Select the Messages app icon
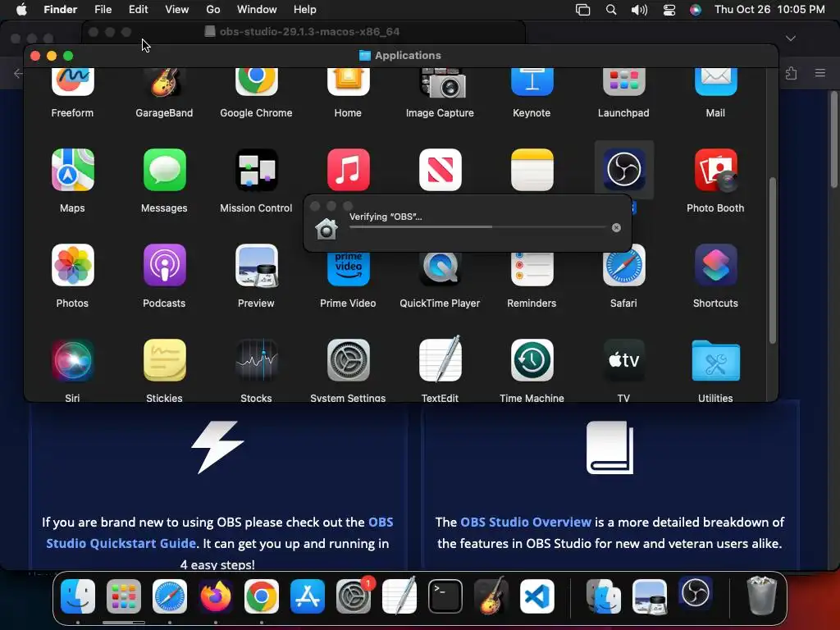 [164, 170]
